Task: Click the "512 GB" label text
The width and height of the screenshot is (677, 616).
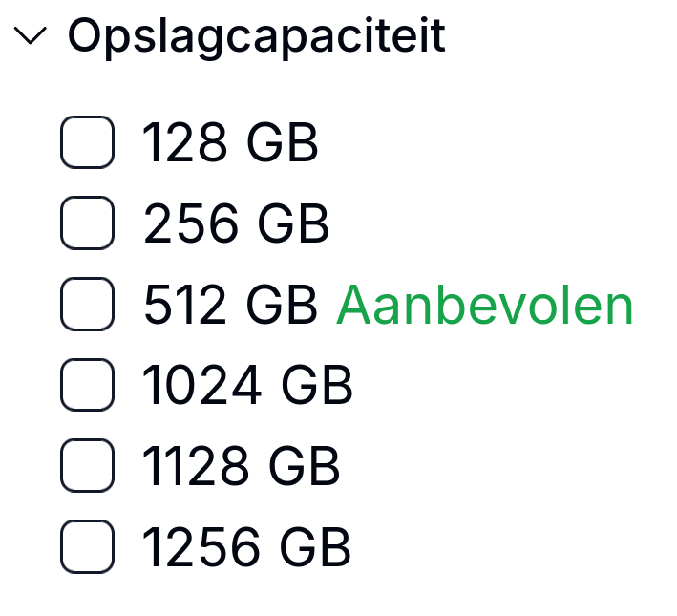Action: coord(230,307)
